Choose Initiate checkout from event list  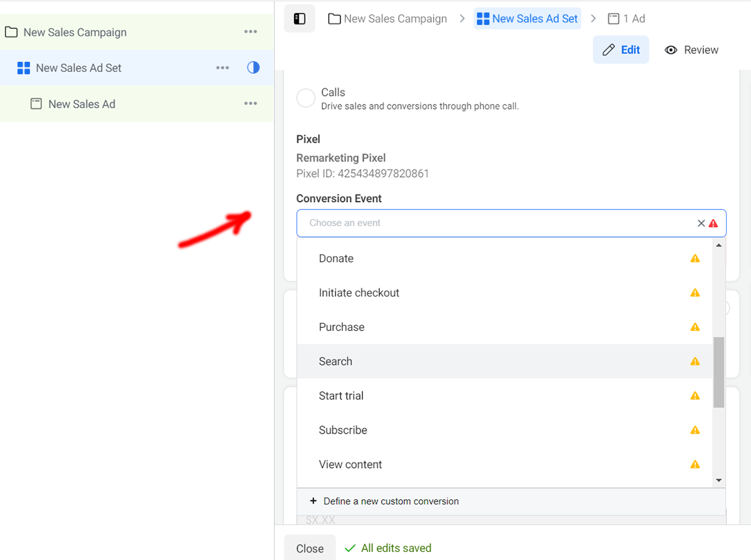tap(359, 293)
